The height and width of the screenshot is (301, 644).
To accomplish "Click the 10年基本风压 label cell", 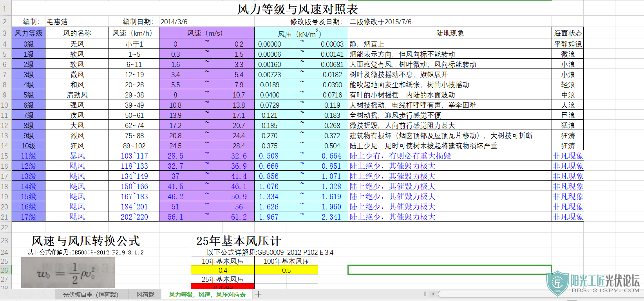I will [x=223, y=261].
